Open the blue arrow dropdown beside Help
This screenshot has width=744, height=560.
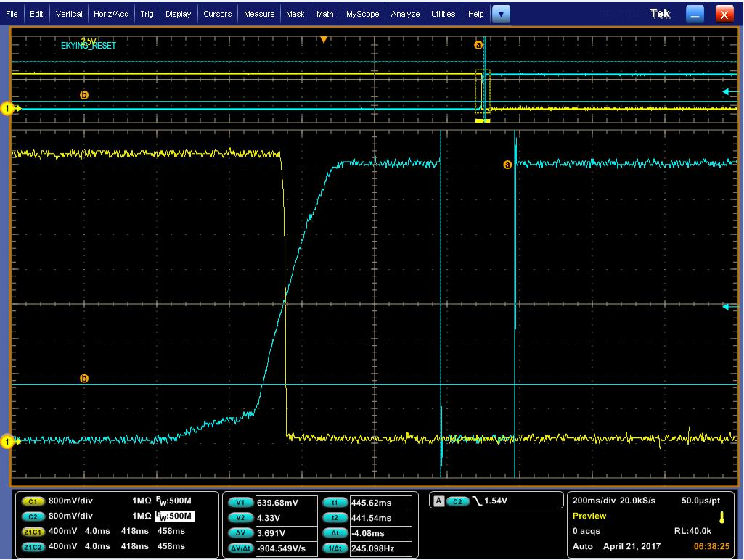coord(501,14)
